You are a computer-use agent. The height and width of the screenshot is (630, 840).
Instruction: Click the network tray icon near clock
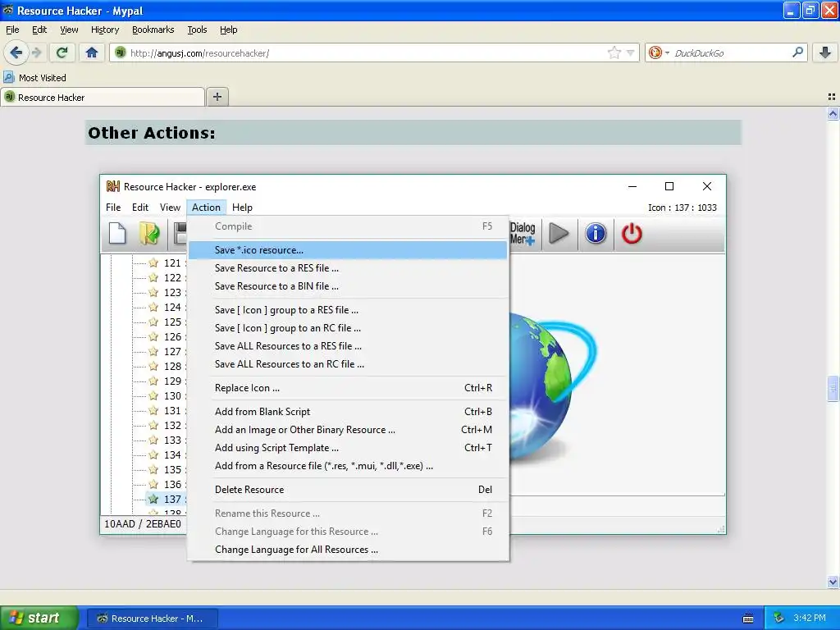pos(778,619)
